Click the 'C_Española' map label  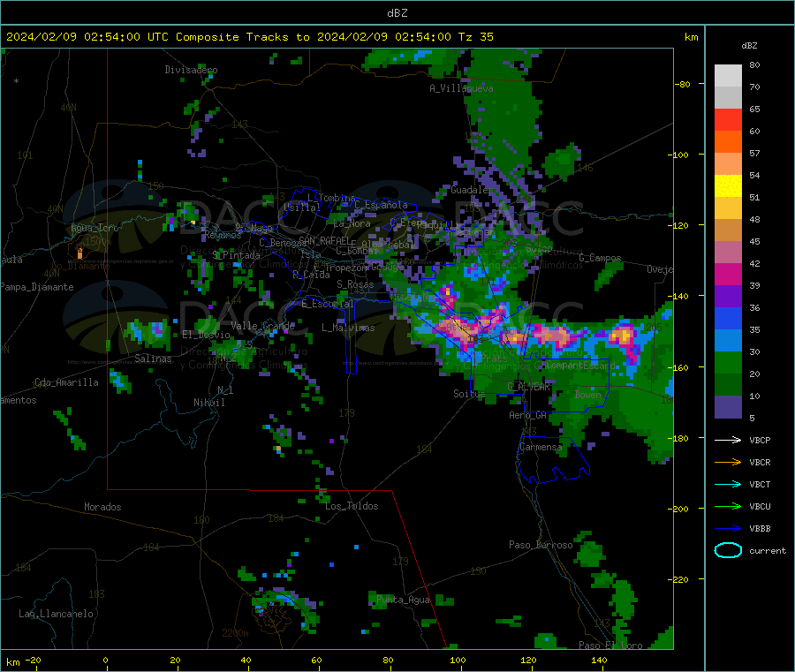point(381,205)
